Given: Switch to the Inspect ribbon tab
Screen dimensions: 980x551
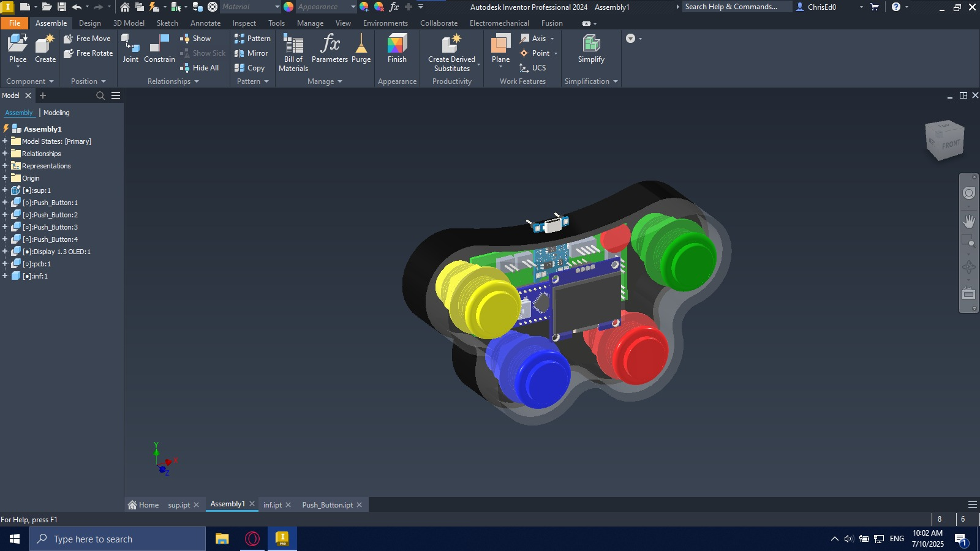Looking at the screenshot, I should coord(244,23).
